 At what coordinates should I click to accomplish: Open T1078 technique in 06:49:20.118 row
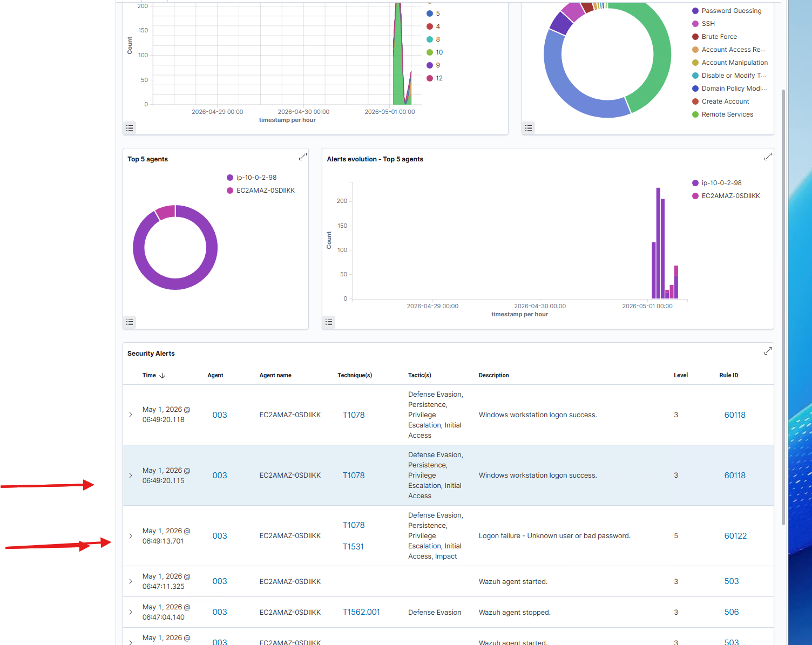[x=354, y=415]
